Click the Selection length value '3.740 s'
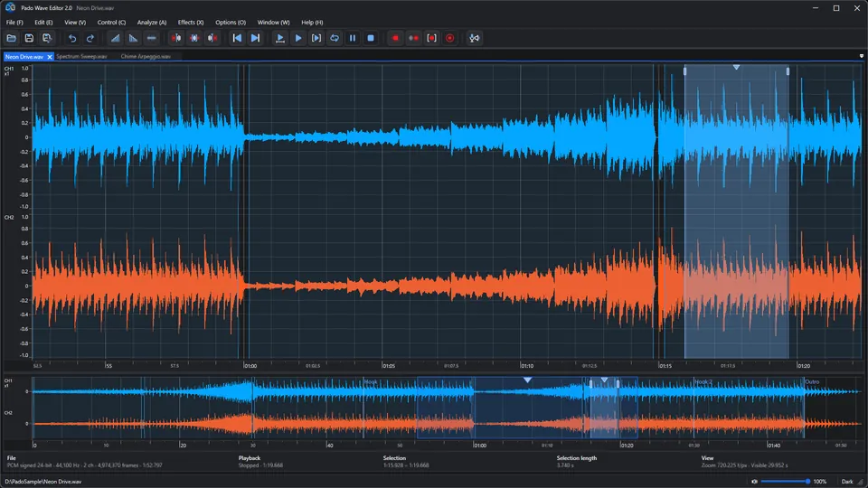The height and width of the screenshot is (488, 868). click(x=565, y=465)
